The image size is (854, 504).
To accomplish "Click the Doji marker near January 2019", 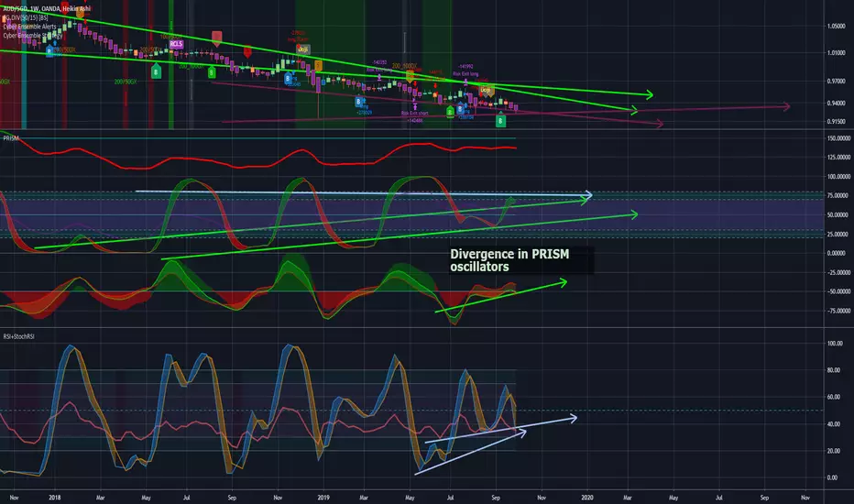I will pyautogui.click(x=302, y=49).
